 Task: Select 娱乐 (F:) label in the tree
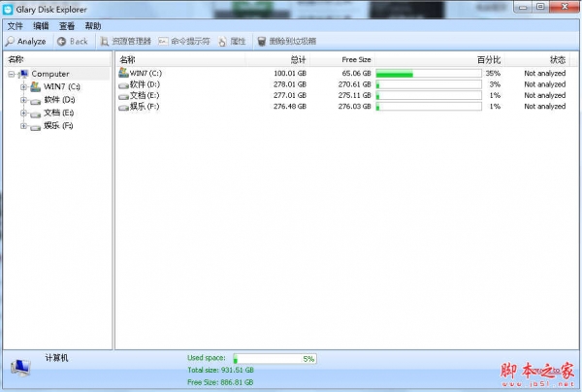tap(58, 125)
